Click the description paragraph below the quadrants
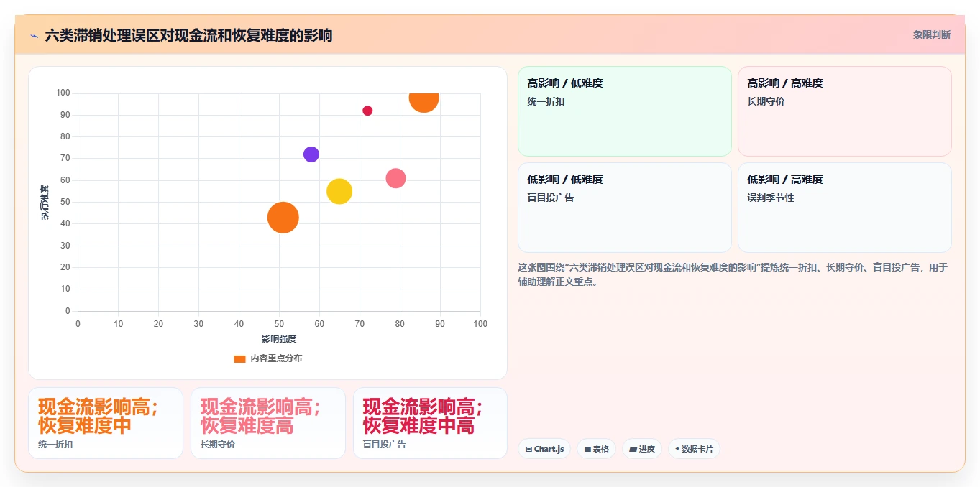980x487 pixels. [733, 274]
